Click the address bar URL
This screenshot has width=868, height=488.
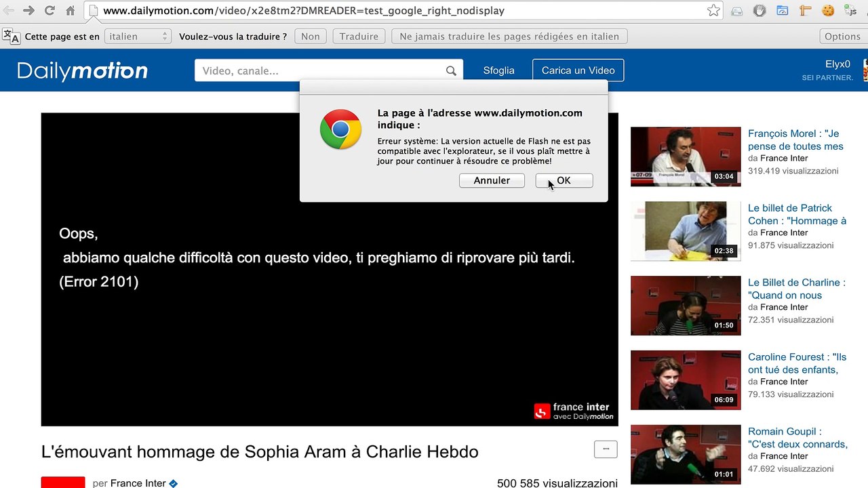pyautogui.click(x=304, y=11)
